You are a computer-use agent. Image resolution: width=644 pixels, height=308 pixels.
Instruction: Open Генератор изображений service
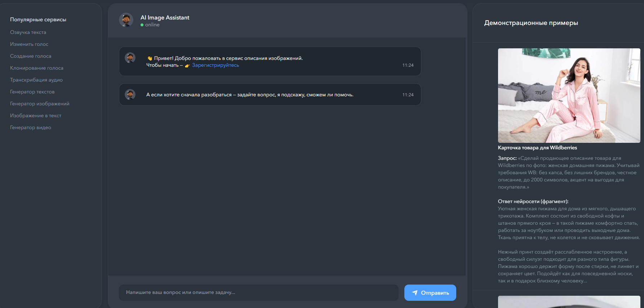40,104
